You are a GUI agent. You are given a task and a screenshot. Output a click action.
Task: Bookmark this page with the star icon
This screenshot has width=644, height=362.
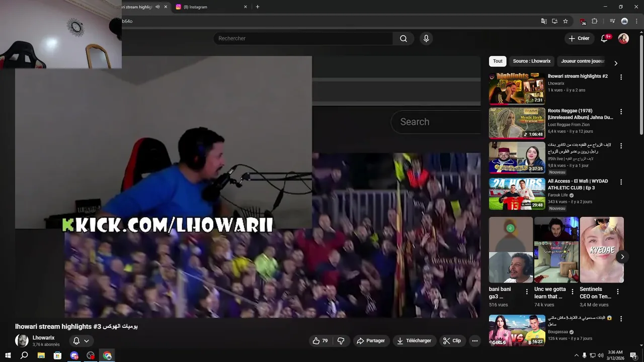(x=566, y=21)
